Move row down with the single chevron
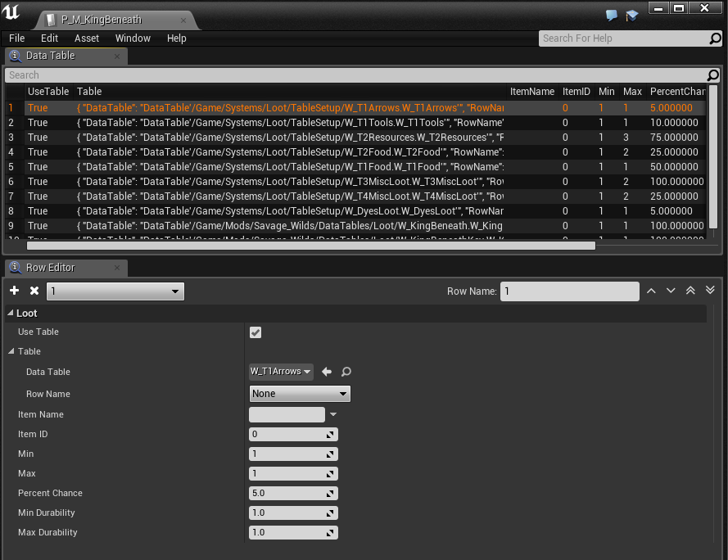 coord(671,291)
